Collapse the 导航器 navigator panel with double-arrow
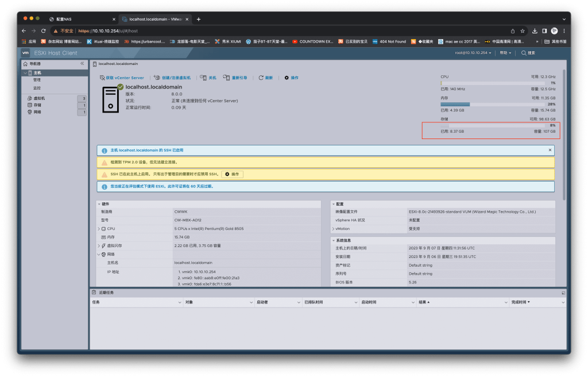The image size is (588, 377). point(82,64)
